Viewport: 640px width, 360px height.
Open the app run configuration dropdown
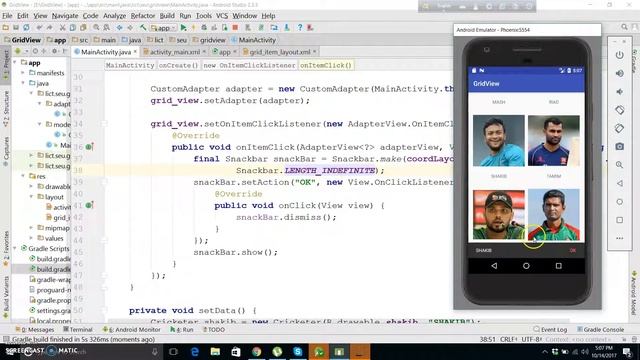point(163,28)
